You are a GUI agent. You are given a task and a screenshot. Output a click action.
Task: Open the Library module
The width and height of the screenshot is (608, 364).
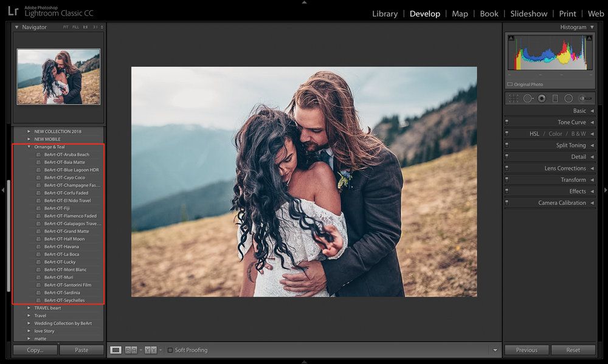point(385,13)
